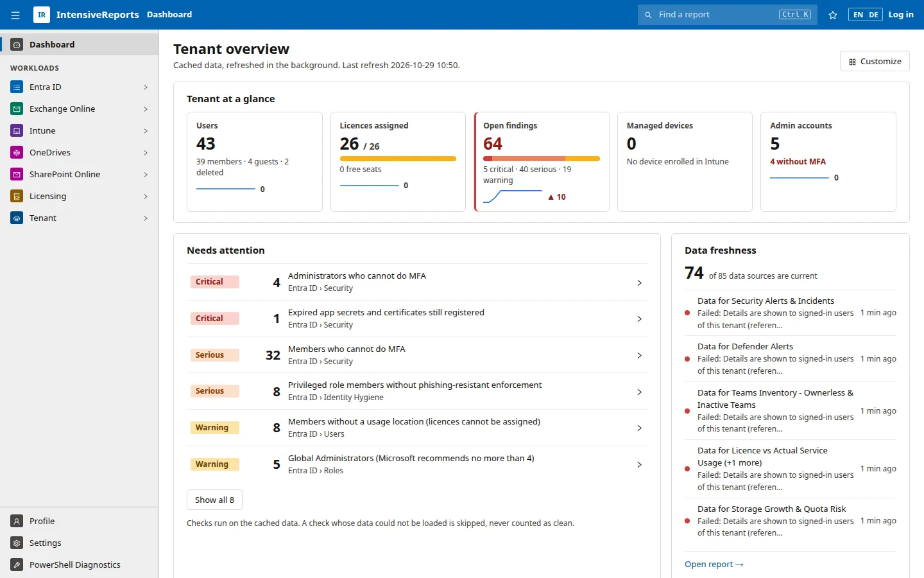
Task: Click the Settings gear icon
Action: click(17, 543)
